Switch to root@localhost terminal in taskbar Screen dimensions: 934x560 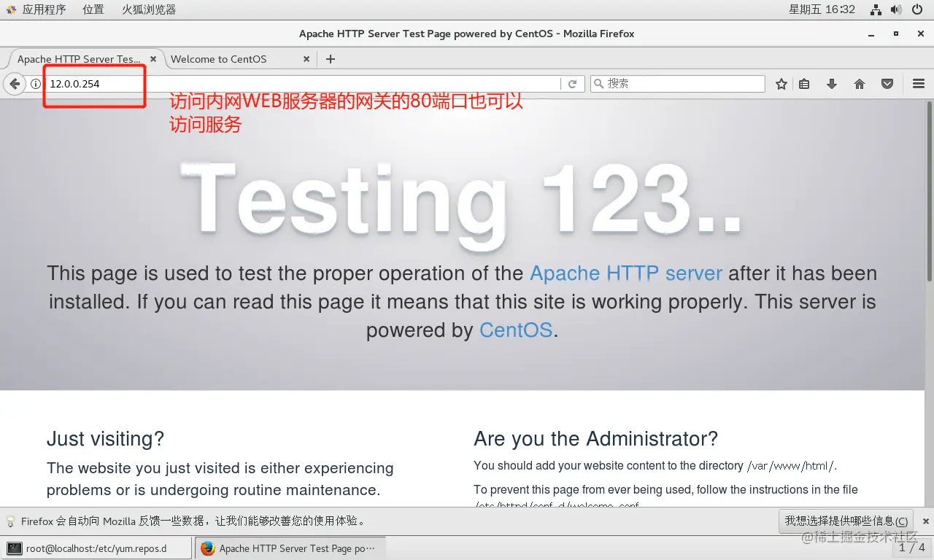coord(96,548)
